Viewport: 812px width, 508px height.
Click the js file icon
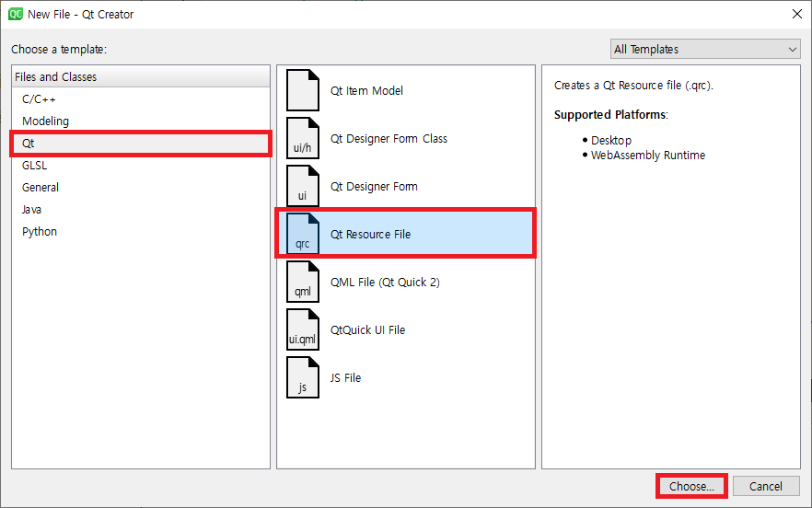tap(303, 377)
